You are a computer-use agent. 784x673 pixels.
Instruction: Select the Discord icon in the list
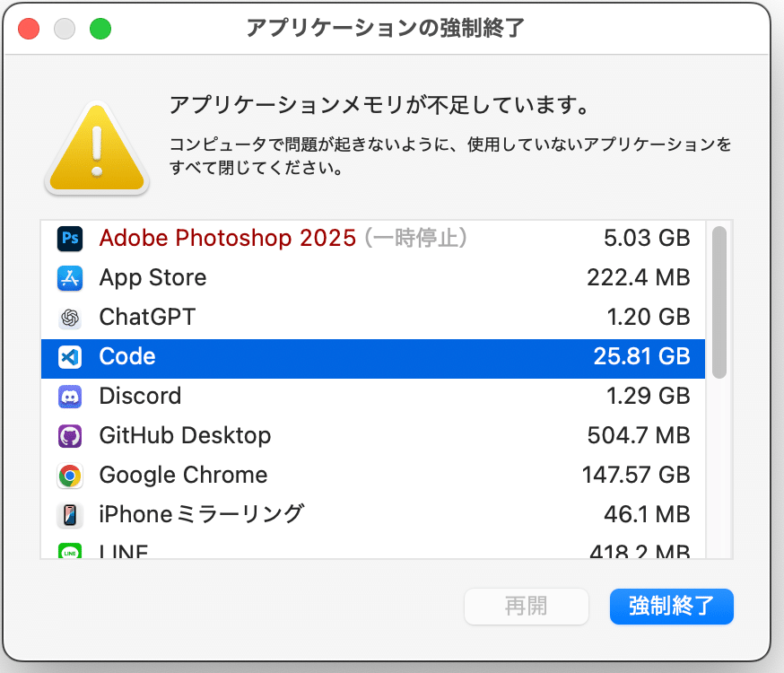70,397
